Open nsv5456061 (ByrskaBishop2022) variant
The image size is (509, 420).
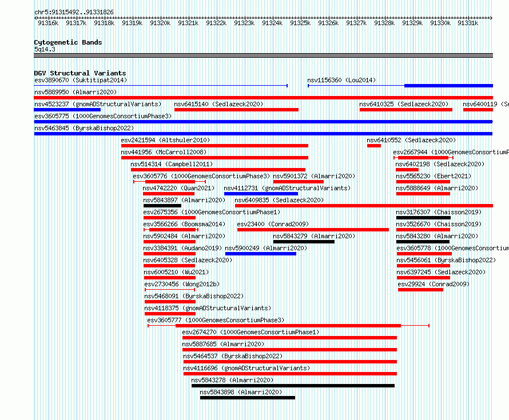[x=446, y=260]
